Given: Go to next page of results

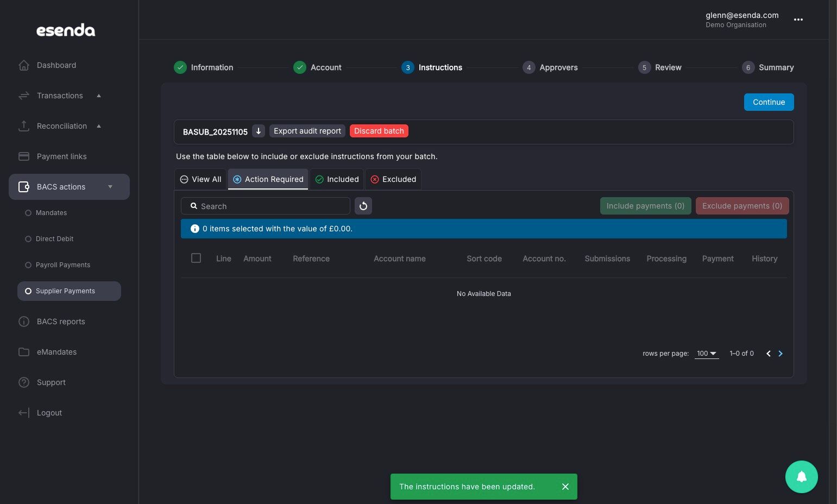Looking at the screenshot, I should [x=781, y=354].
